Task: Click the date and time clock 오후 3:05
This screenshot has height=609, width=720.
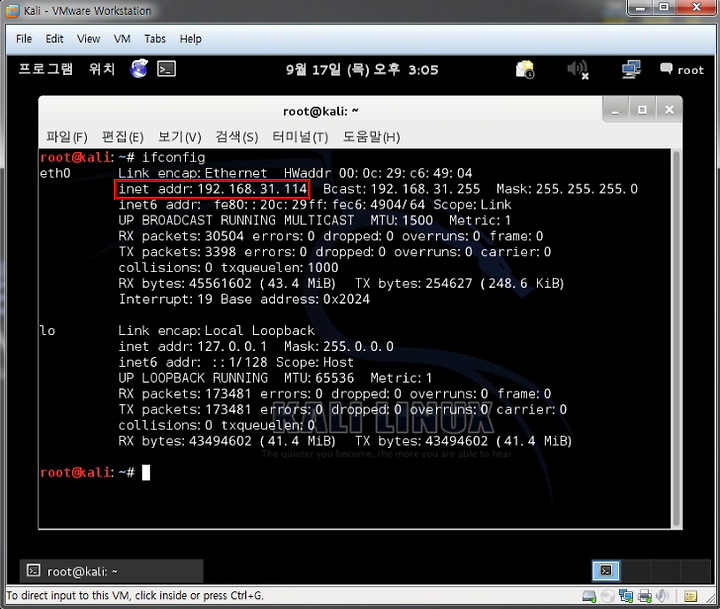Action: (x=362, y=69)
